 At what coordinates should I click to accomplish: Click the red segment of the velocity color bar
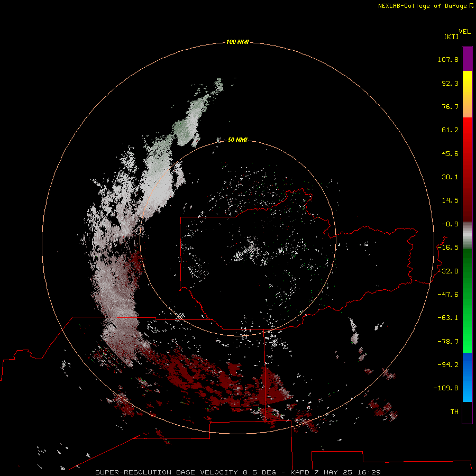[467, 169]
